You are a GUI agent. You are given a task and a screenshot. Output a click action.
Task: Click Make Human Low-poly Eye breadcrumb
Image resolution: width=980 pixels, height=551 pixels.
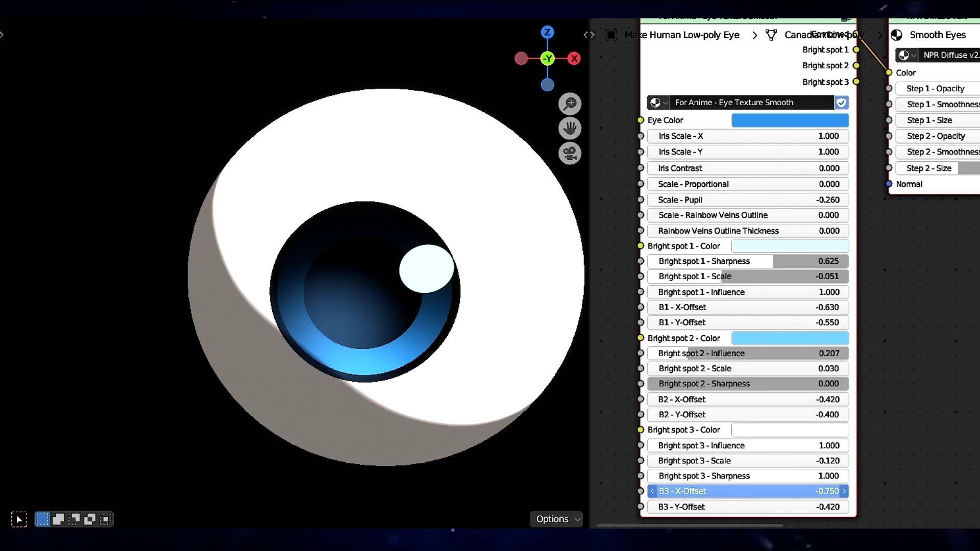[x=682, y=35]
